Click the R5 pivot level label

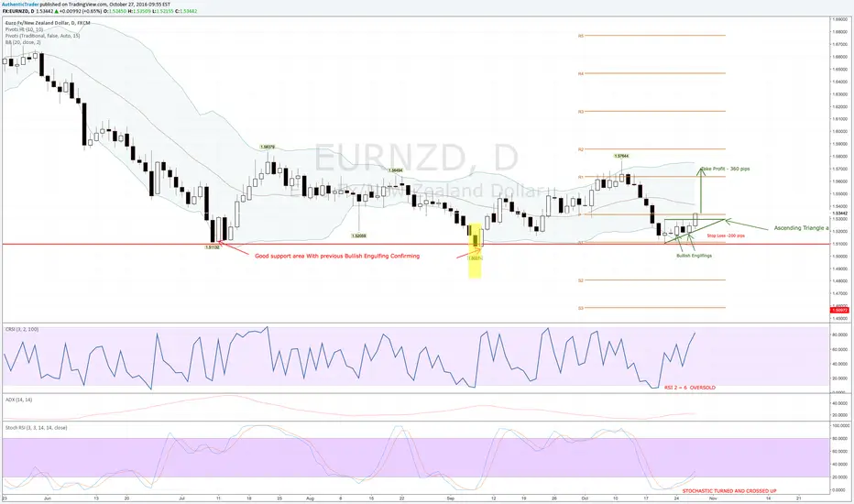click(581, 36)
